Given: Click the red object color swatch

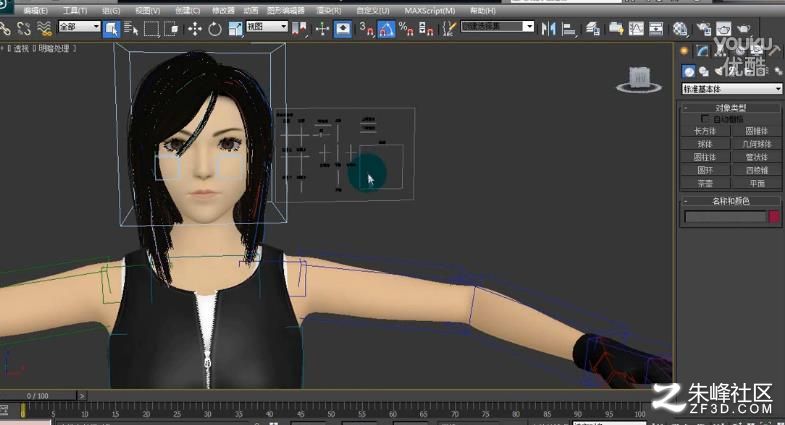Looking at the screenshot, I should pos(774,216).
